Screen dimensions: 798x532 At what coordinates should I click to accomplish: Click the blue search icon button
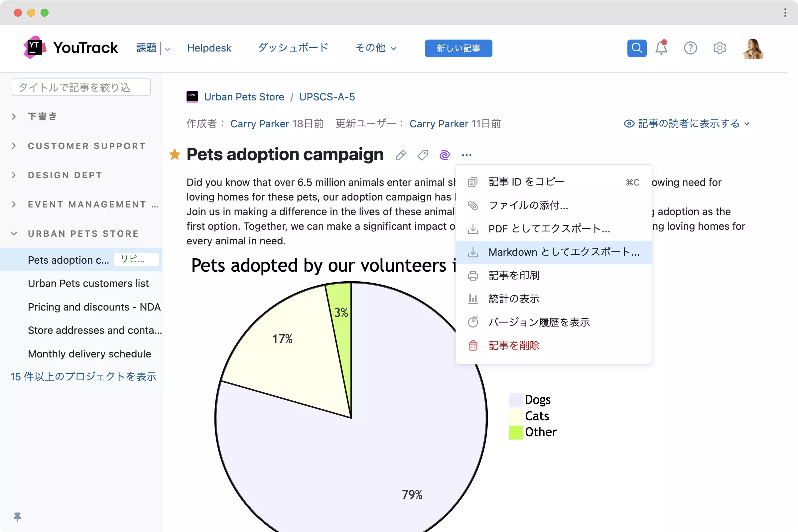(636, 48)
